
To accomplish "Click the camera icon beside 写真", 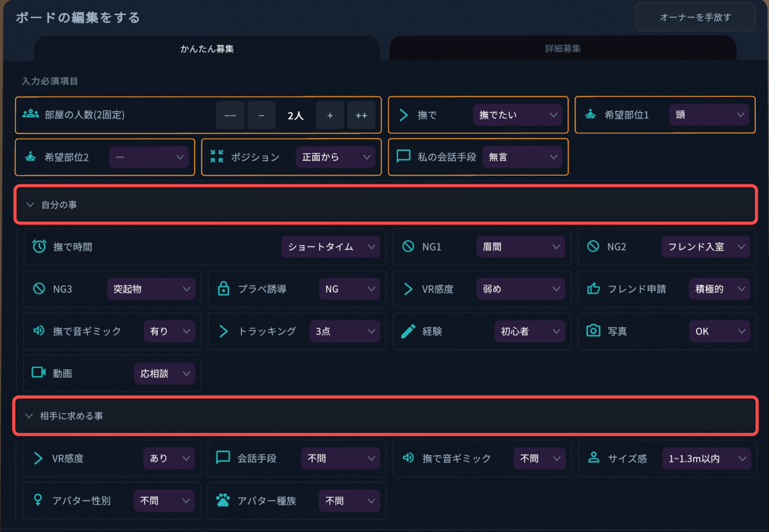I will pos(593,331).
